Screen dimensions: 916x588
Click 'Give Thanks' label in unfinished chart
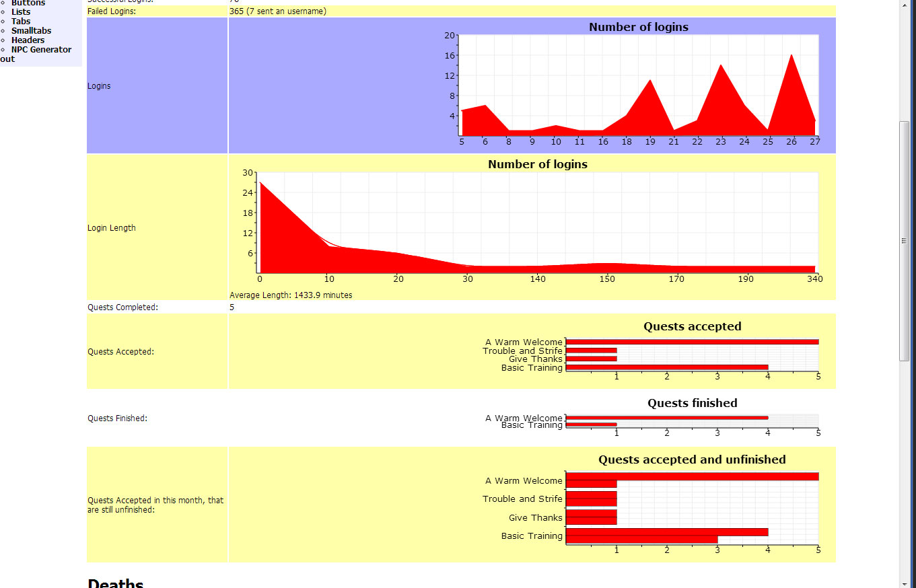click(x=536, y=518)
